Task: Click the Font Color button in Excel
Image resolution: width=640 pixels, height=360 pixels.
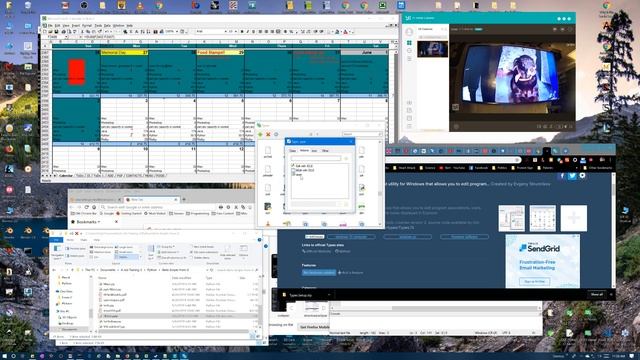Action: (x=346, y=31)
